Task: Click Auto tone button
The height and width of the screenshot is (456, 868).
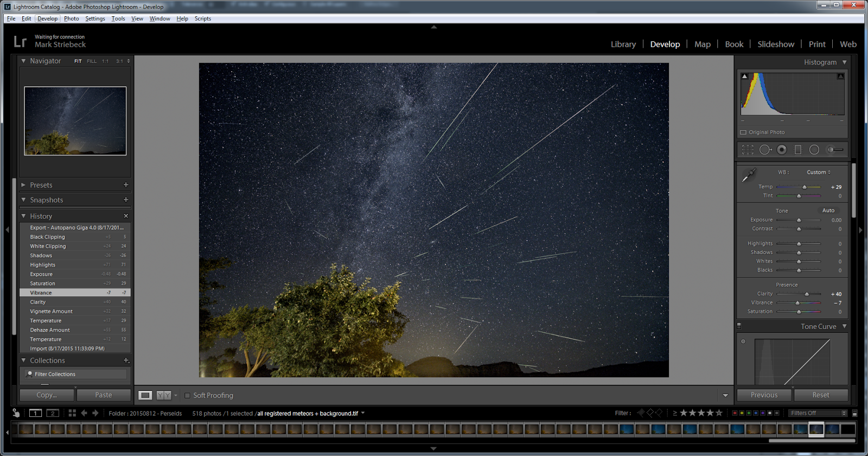Action: pyautogui.click(x=828, y=211)
